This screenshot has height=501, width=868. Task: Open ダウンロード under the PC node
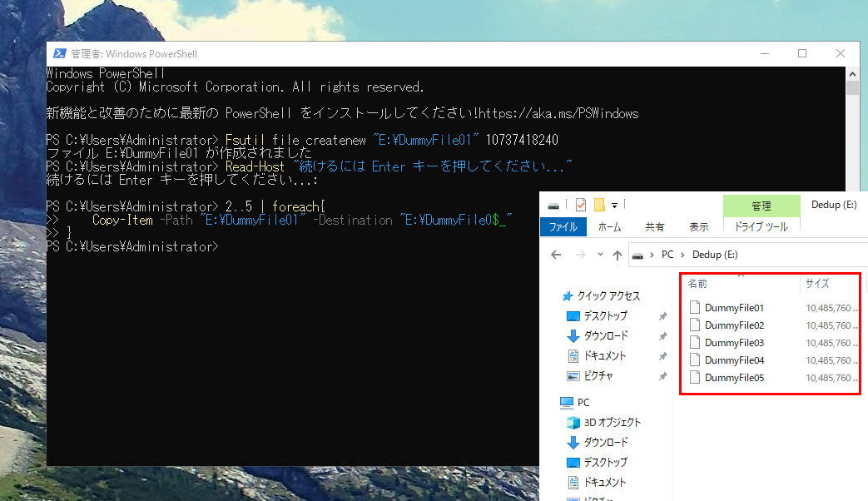(x=606, y=442)
